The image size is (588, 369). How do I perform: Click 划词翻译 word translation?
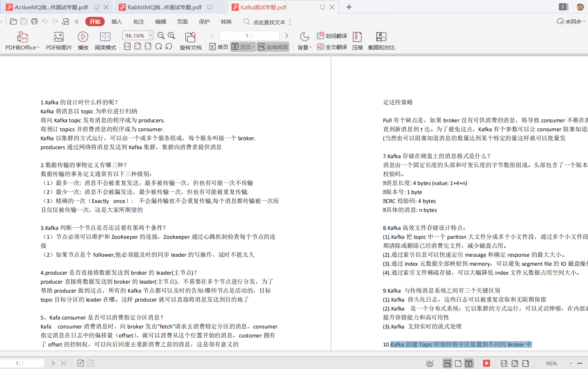[332, 36]
